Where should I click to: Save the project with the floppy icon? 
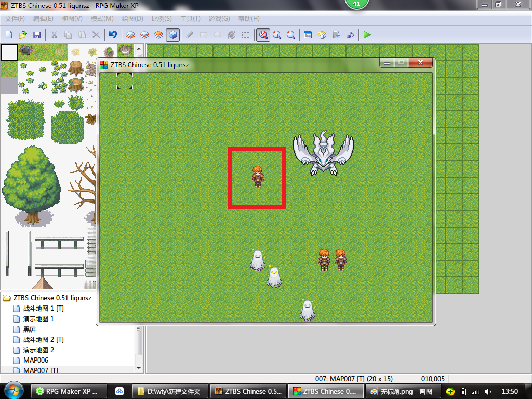click(37, 35)
